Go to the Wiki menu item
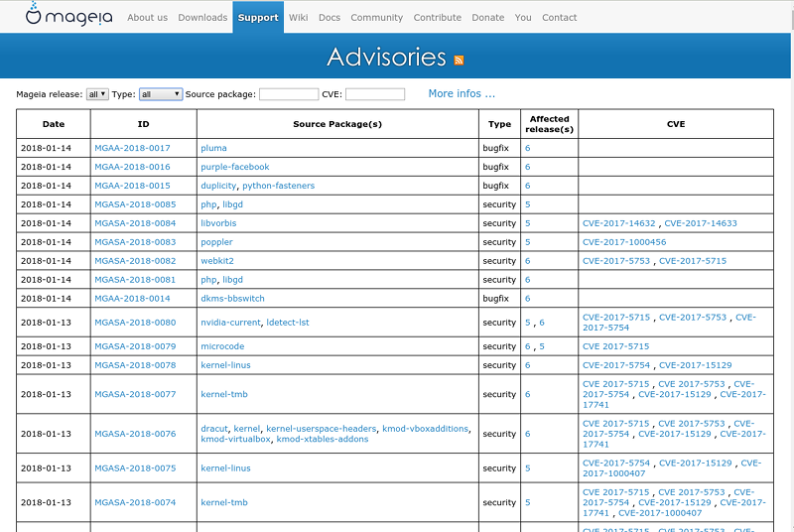Image resolution: width=794 pixels, height=532 pixels. [x=298, y=17]
